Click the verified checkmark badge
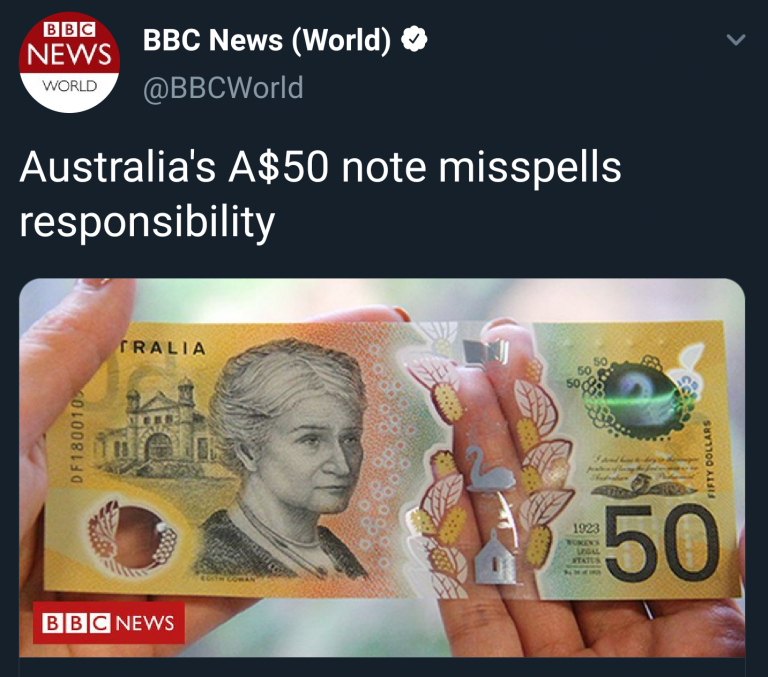This screenshot has width=768, height=677. tap(414, 40)
